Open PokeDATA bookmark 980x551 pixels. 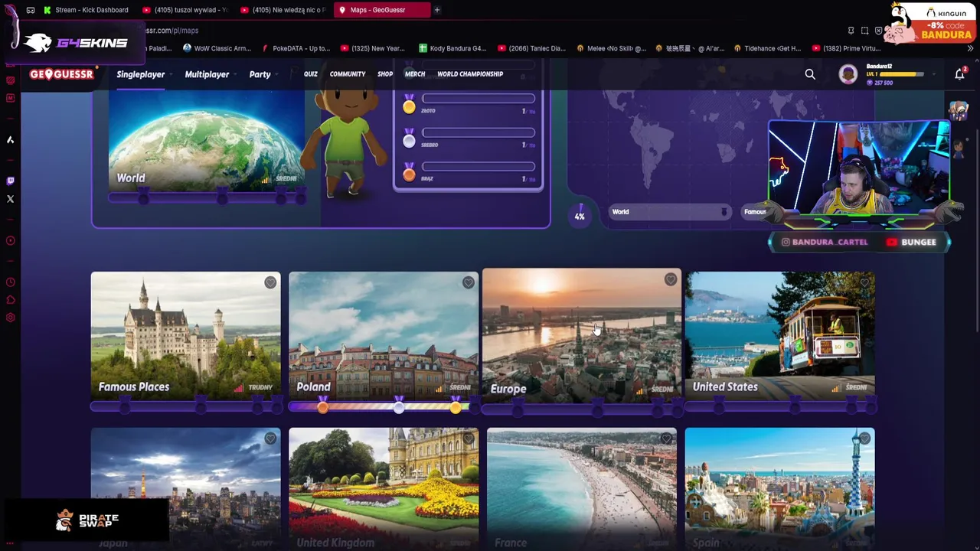[296, 48]
